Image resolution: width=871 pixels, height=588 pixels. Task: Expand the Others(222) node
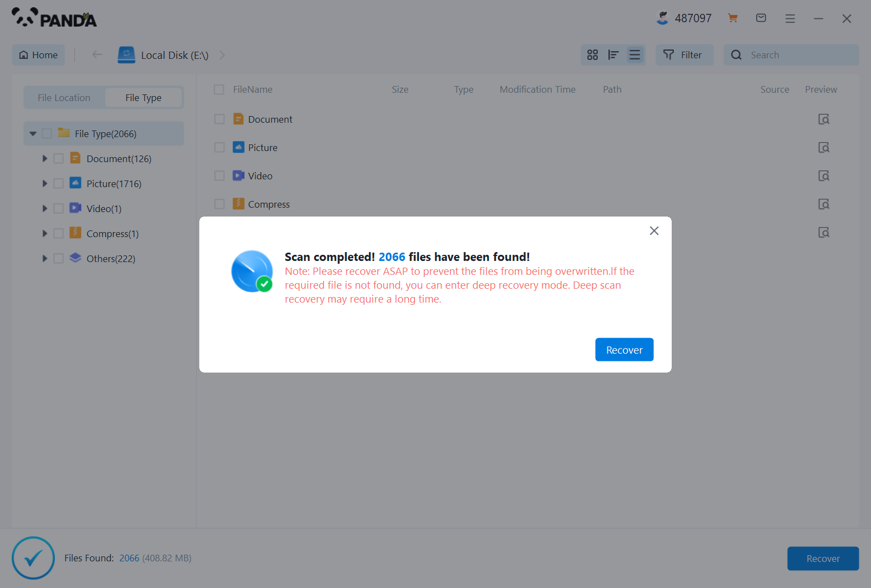click(x=44, y=259)
